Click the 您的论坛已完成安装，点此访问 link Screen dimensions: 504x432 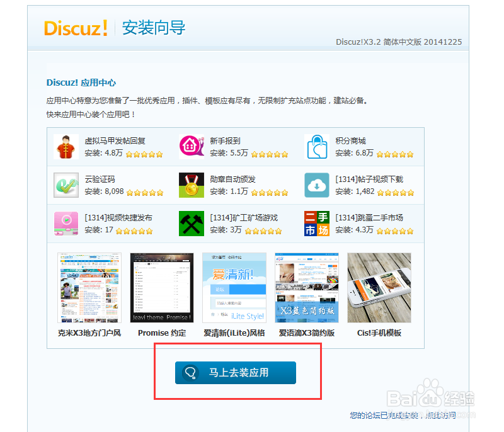(x=403, y=415)
